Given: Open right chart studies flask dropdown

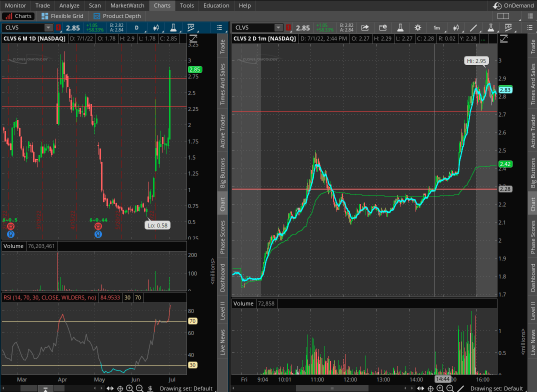Looking at the screenshot, I should 491,27.
